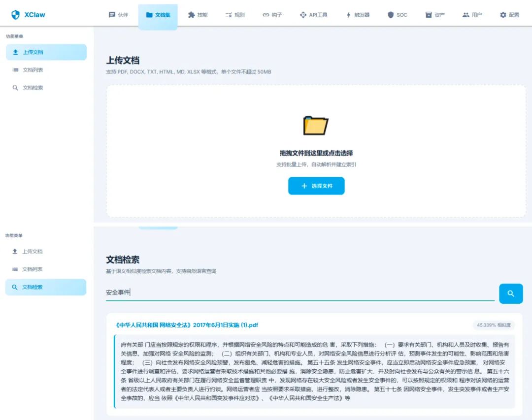Open 文档检索 in the upper sidebar
532x420 pixels.
tap(46, 88)
